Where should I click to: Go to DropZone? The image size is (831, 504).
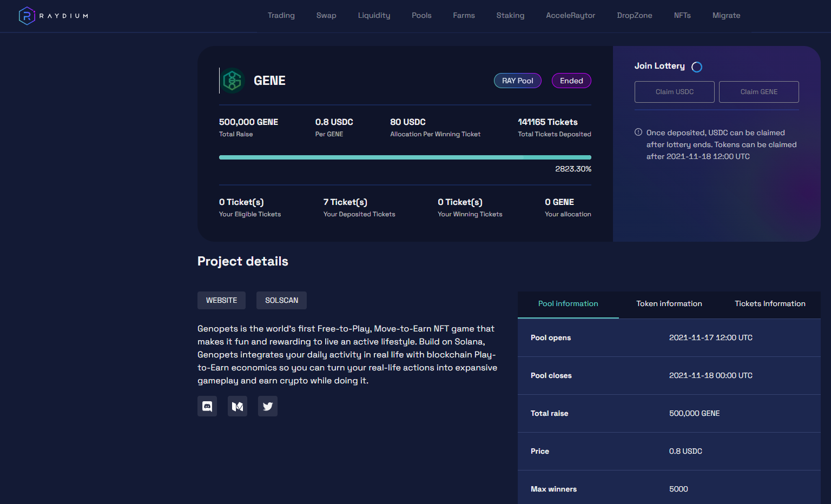pyautogui.click(x=635, y=15)
